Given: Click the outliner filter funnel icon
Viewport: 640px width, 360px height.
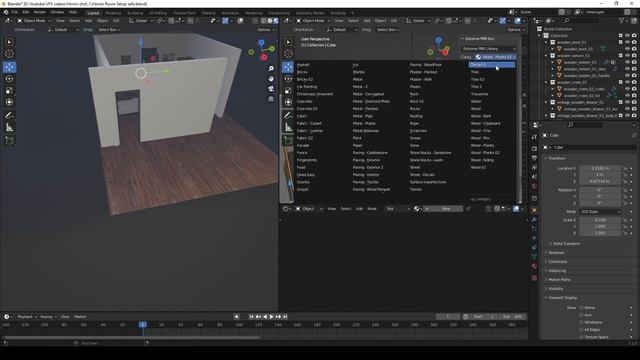Looking at the screenshot, I should [x=622, y=20].
